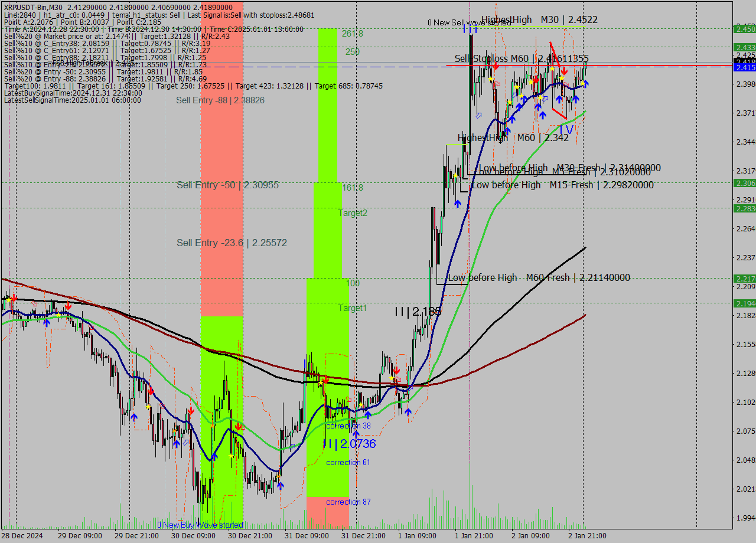Click the green 2.450 price tag
756x543 pixels.
coord(744,28)
